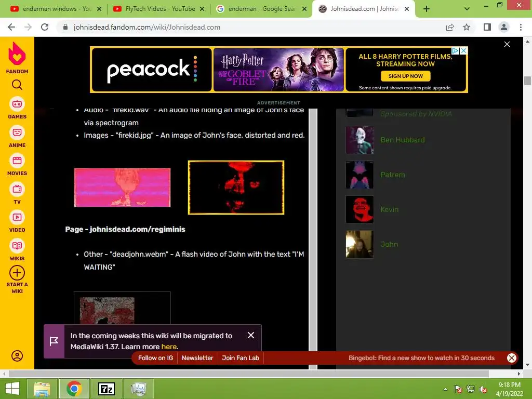Click the pink spectrogram image thumbnail
This screenshot has height=399, width=532.
[x=122, y=187]
